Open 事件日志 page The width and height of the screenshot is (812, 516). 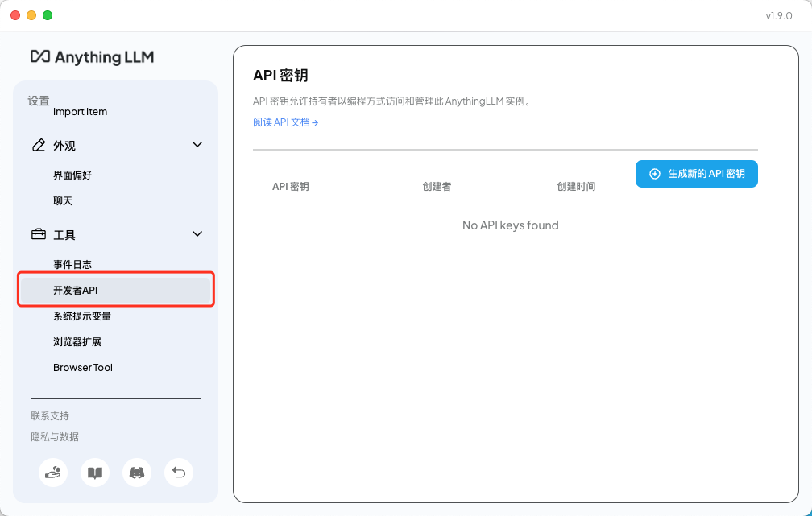(x=72, y=264)
